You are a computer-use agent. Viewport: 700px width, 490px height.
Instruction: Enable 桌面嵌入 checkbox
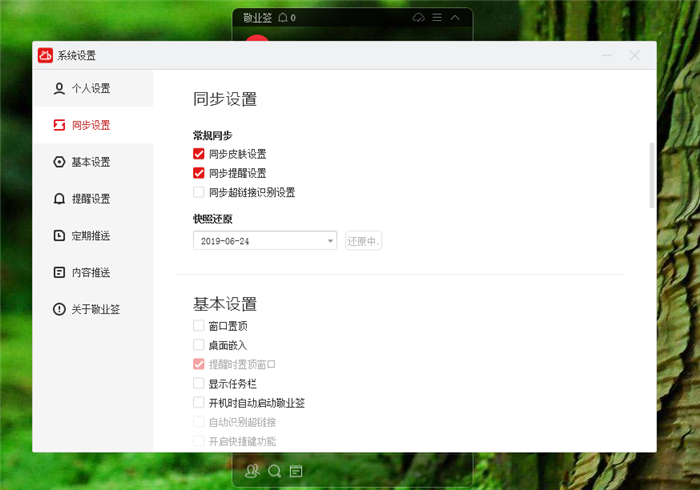point(199,345)
